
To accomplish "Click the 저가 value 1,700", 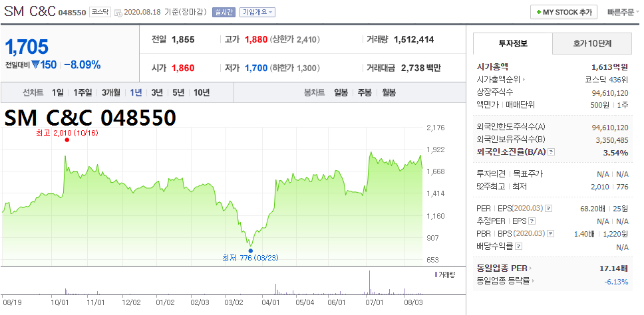I will pos(256,68).
